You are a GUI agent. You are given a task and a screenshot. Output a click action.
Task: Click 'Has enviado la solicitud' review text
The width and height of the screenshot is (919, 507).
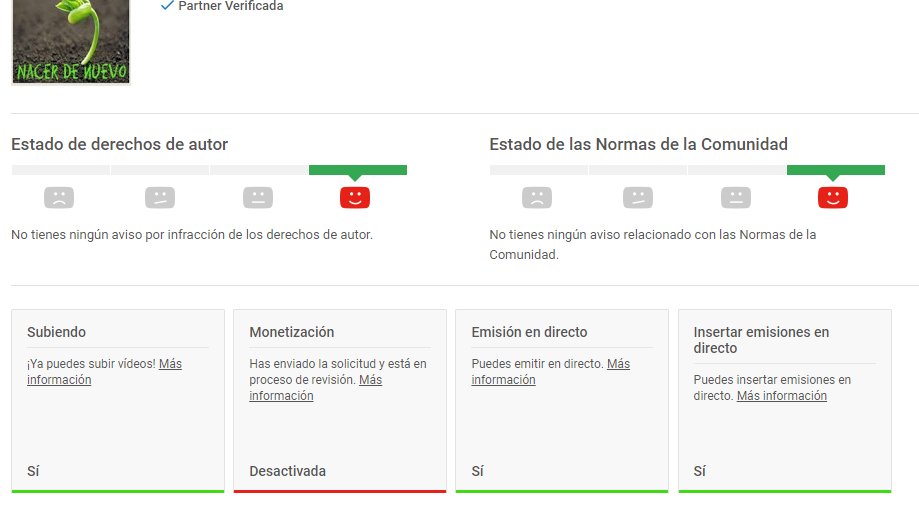pyautogui.click(x=338, y=372)
